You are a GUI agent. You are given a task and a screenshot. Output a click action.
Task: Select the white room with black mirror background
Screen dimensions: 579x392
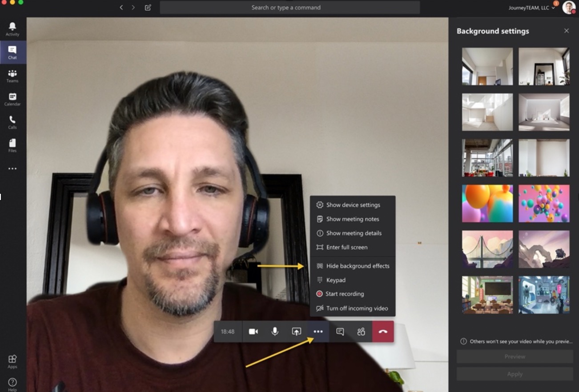pos(544,66)
